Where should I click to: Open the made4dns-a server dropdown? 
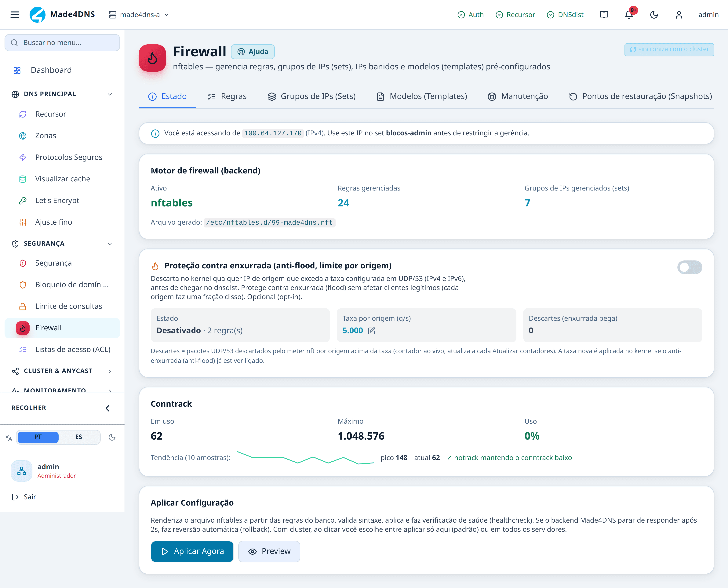point(139,15)
